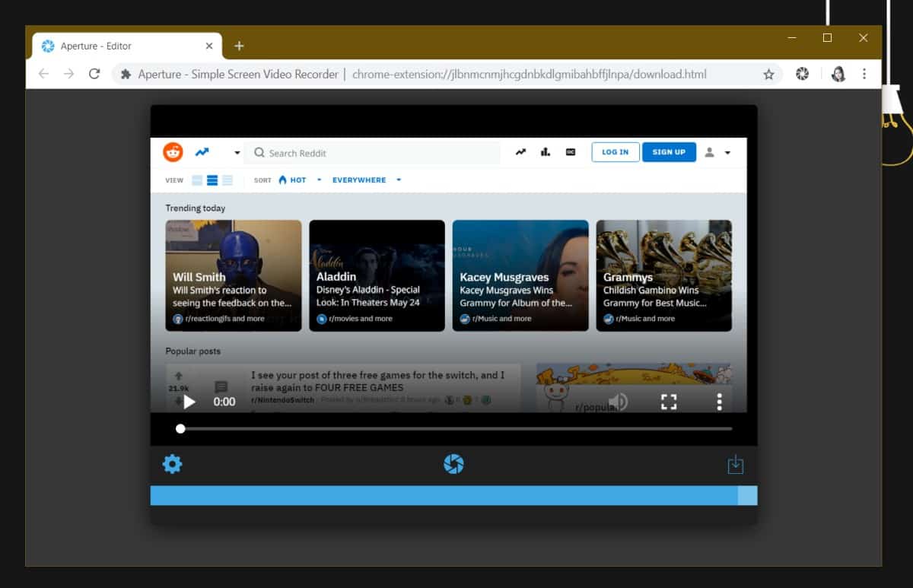Click comment icon on Nintendo Switch post

[221, 387]
